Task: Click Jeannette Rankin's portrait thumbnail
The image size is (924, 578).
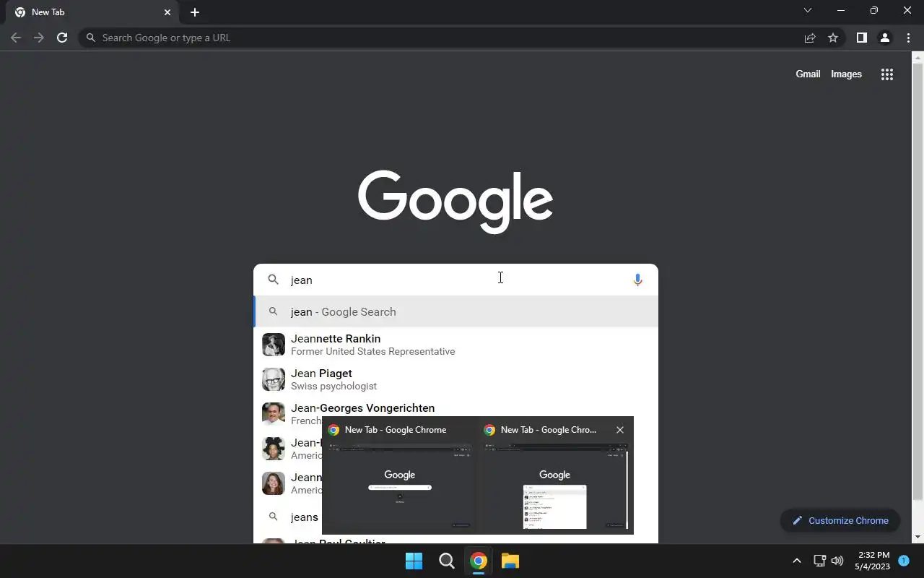Action: [x=274, y=345]
